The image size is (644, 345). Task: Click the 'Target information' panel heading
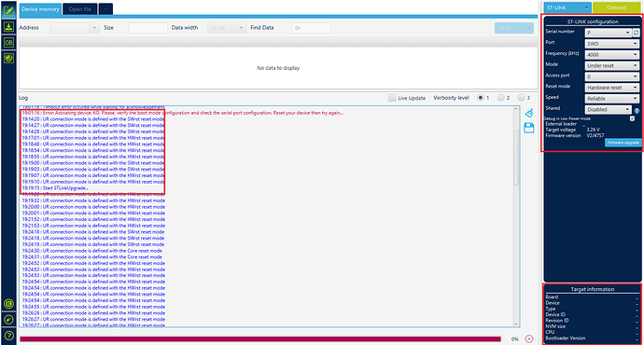click(593, 289)
